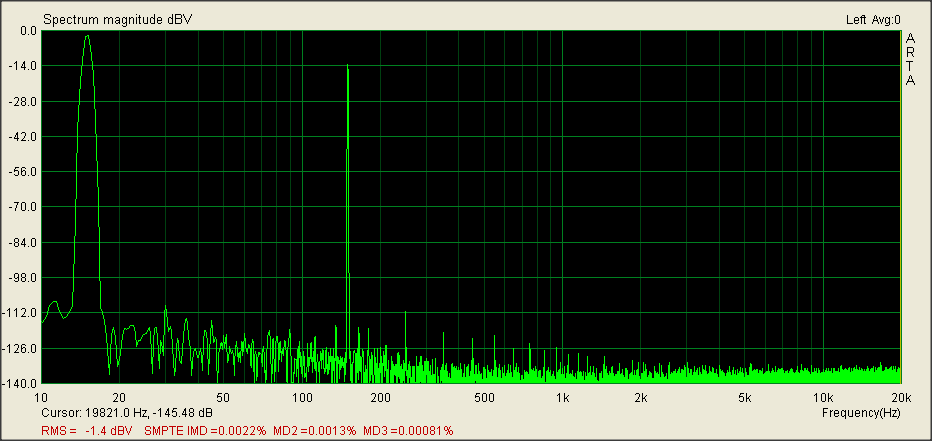The width and height of the screenshot is (932, 441).
Task: Click the '-56.0' y-axis label
Action: (24, 172)
